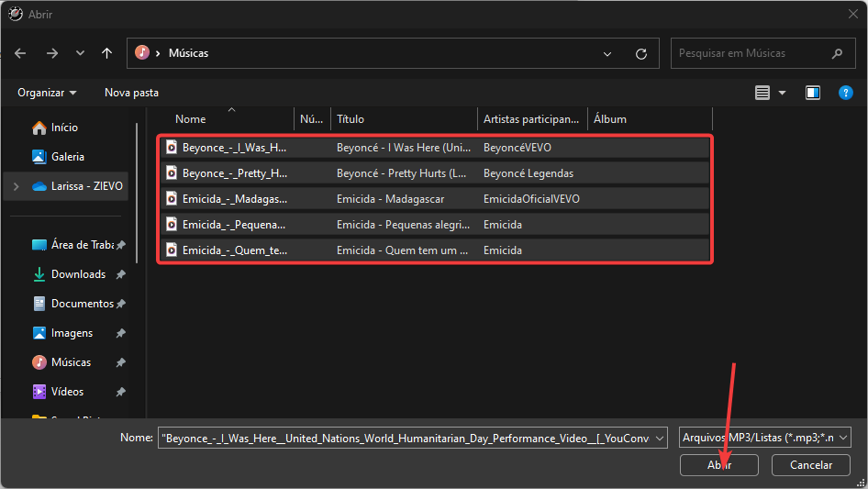Click the search magnifier icon
868x489 pixels.
click(837, 53)
